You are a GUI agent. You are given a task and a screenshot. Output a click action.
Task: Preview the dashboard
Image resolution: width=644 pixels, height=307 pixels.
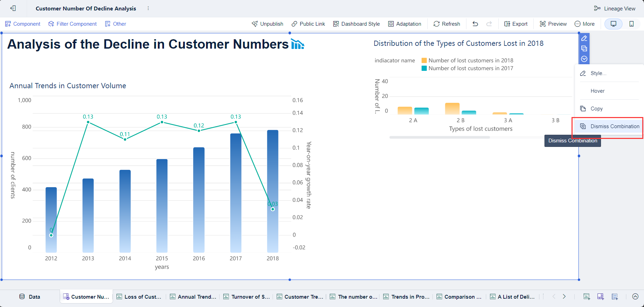click(553, 24)
